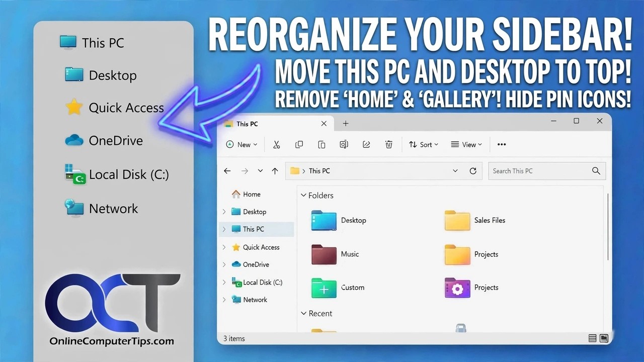Click the Cut scissors icon in toolbar
The image size is (644, 362).
276,144
